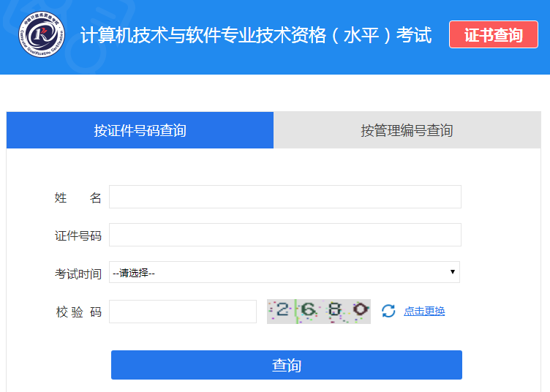Image resolution: width=550 pixels, height=392 pixels.
Task: Focus the 姓名 text input field
Action: tap(285, 197)
